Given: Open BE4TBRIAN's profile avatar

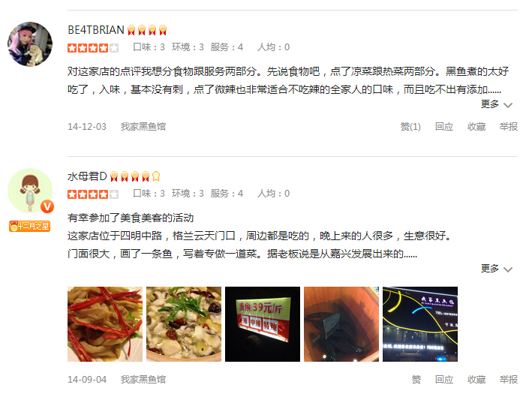Looking at the screenshot, I should click(x=30, y=44).
